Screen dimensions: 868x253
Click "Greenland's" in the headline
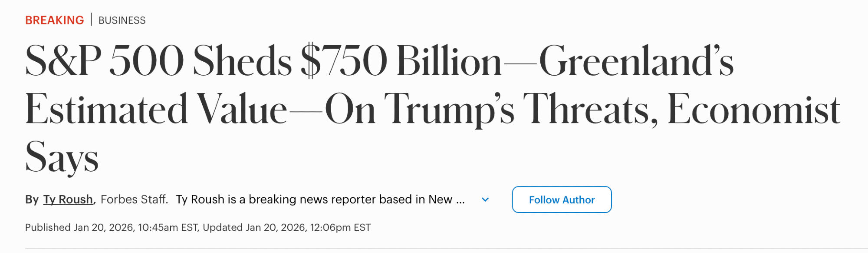[x=636, y=61]
